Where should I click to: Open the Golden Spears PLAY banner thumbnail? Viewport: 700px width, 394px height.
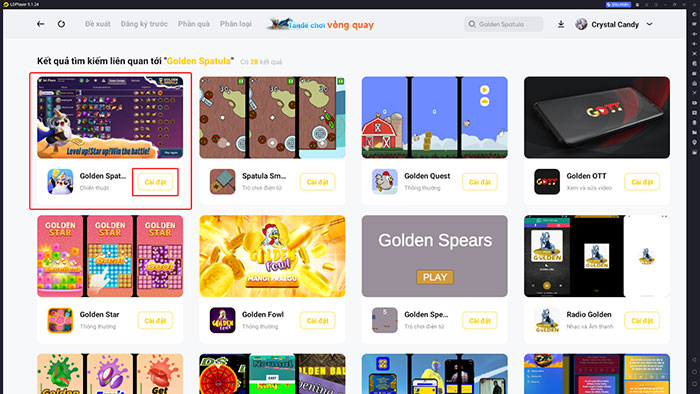click(434, 256)
